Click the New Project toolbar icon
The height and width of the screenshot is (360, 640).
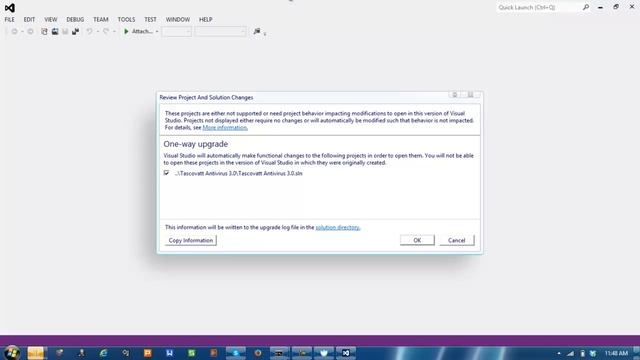[x=44, y=31]
